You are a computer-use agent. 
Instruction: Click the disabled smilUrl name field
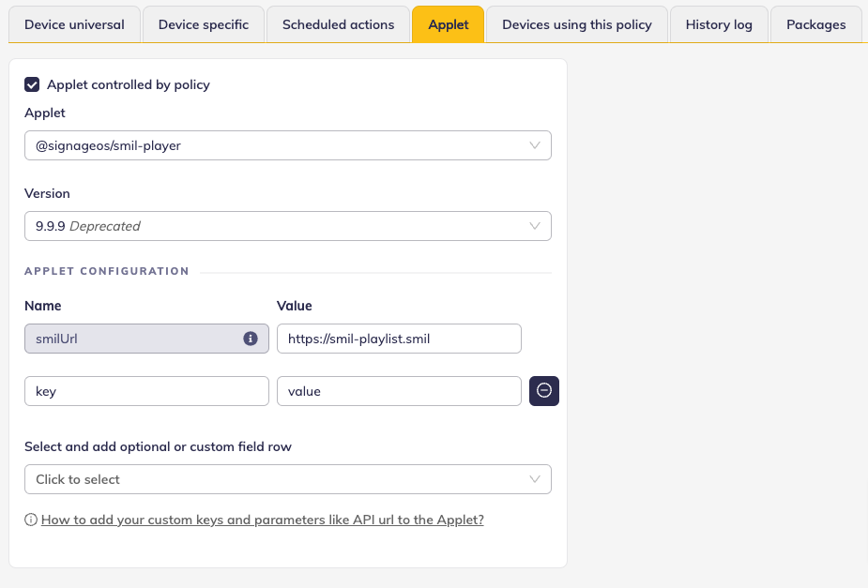[x=131, y=339]
